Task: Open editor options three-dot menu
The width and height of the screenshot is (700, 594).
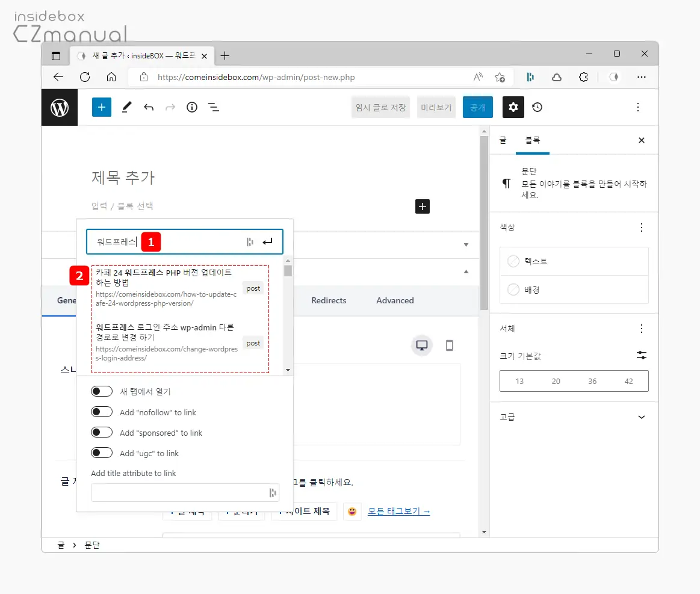Action: (x=638, y=107)
